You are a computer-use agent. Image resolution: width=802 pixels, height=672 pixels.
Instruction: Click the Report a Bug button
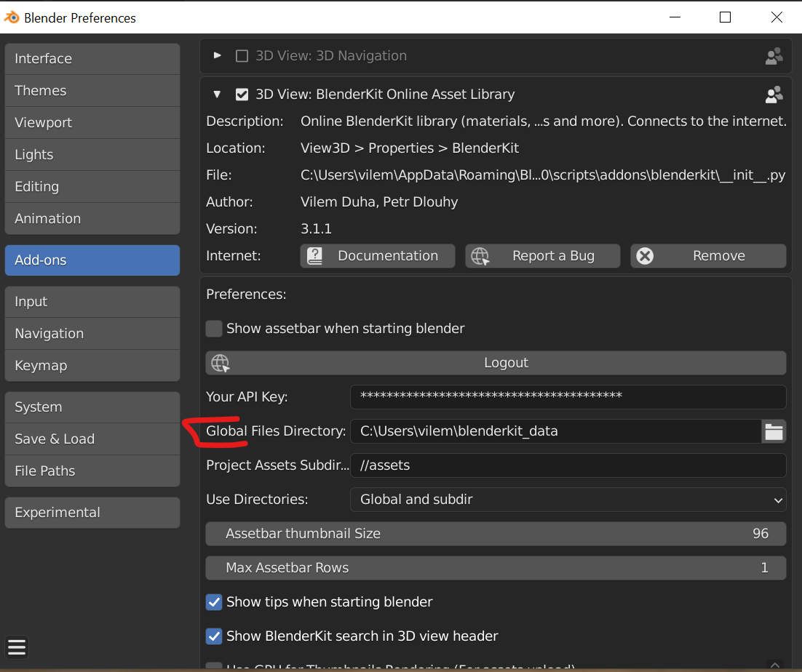tap(542, 255)
